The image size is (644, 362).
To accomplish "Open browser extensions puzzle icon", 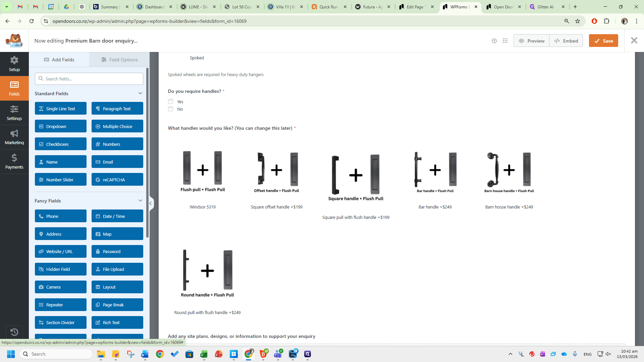I will (606, 21).
